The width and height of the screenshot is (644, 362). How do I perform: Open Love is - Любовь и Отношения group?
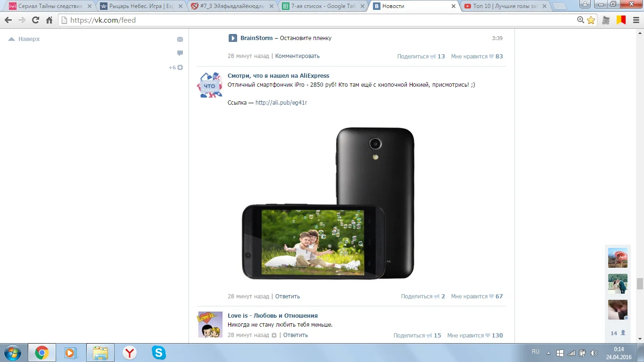273,316
